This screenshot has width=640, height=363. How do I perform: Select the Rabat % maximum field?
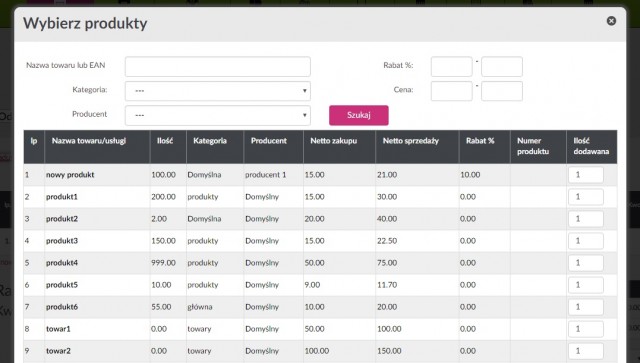(x=502, y=66)
